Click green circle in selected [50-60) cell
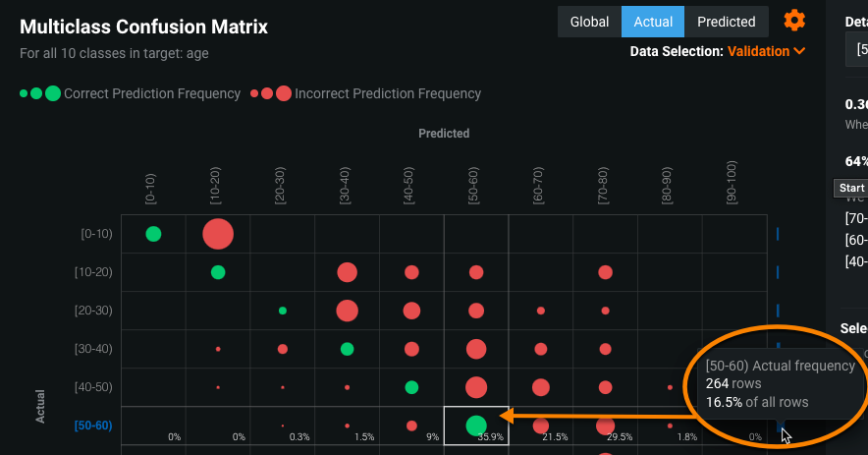 (x=476, y=426)
